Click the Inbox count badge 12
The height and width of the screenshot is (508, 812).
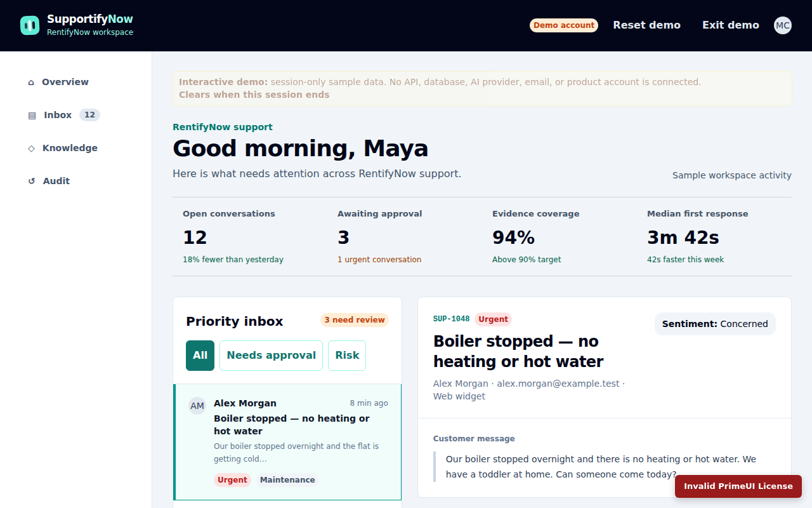[x=89, y=115]
